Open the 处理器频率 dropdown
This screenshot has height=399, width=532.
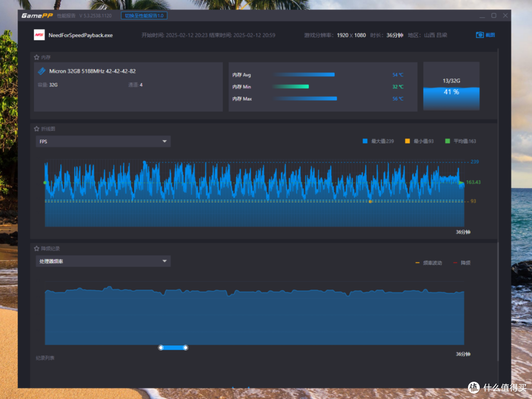point(103,261)
